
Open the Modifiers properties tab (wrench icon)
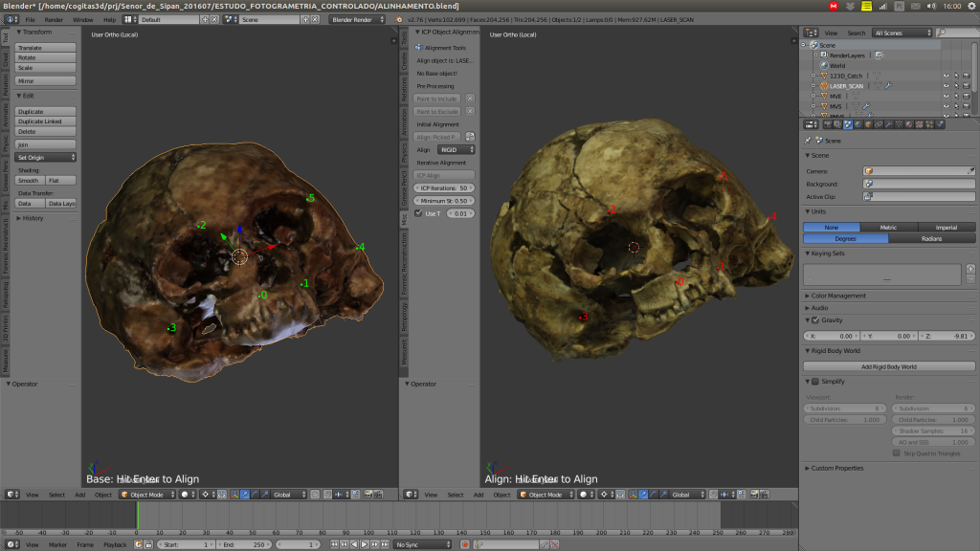tap(889, 125)
